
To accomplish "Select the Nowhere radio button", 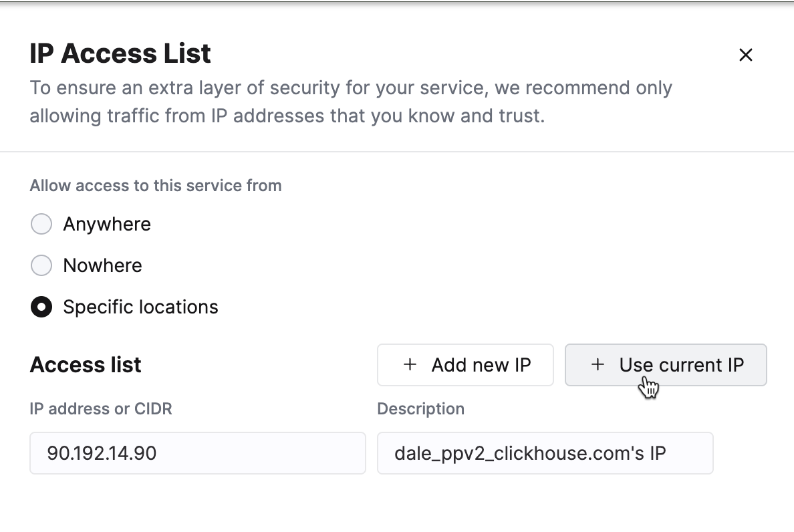I will pos(41,265).
